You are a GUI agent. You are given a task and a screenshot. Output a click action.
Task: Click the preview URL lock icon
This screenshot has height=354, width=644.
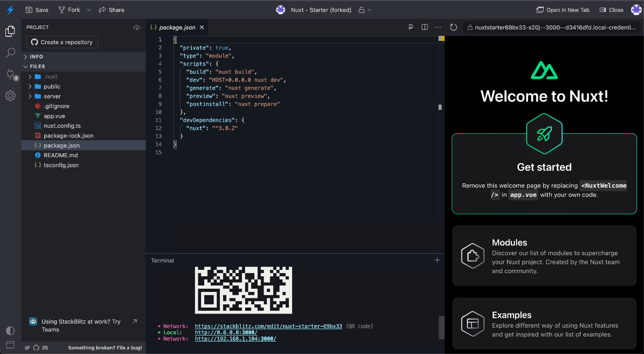(x=470, y=28)
